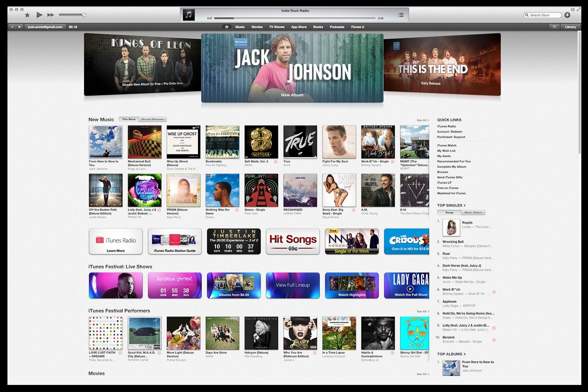Click the album artwork music note icon

coord(189,15)
